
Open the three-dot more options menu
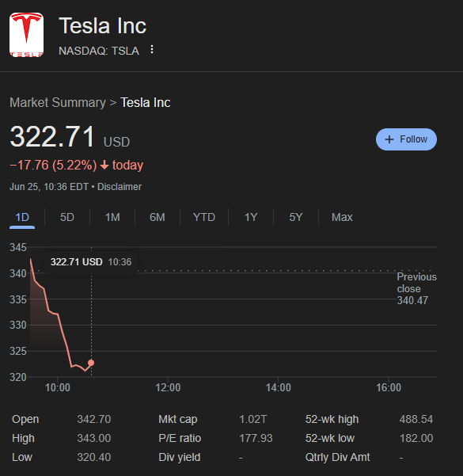pos(152,49)
